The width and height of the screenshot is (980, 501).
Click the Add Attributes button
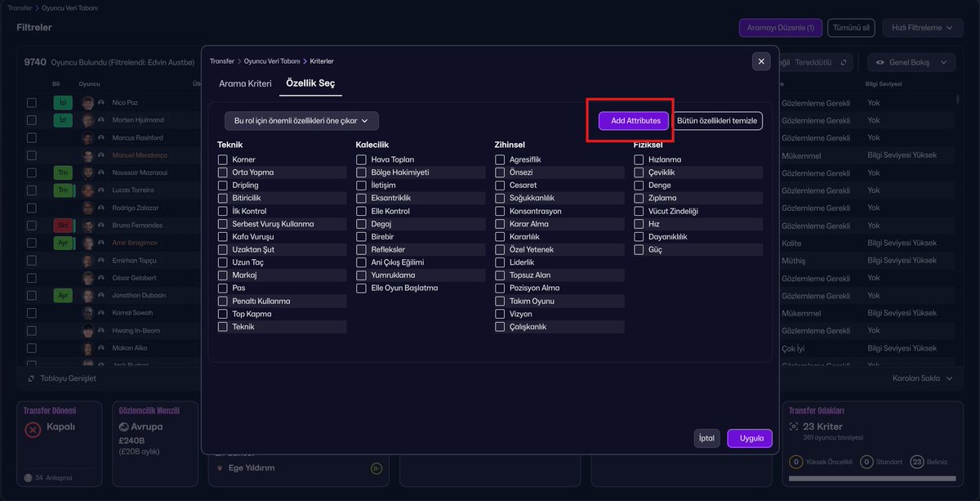[x=635, y=121]
